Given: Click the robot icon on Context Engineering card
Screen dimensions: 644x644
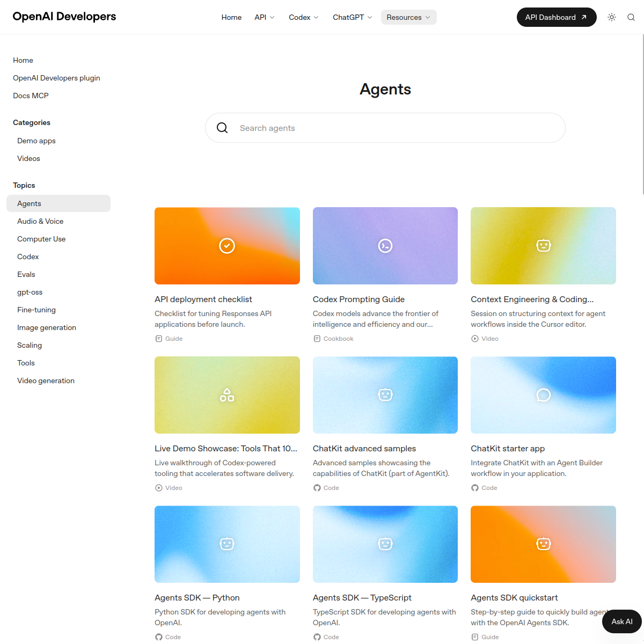Looking at the screenshot, I should pyautogui.click(x=544, y=245).
